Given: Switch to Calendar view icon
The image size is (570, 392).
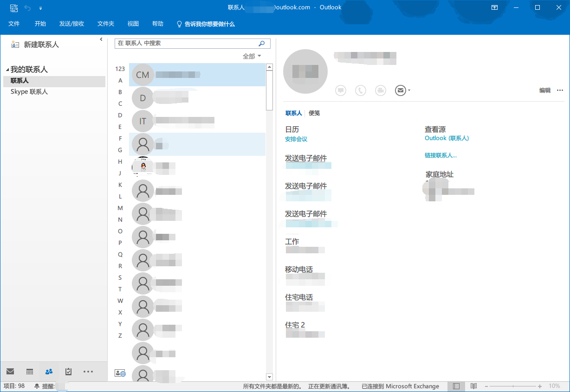Looking at the screenshot, I should coord(30,371).
